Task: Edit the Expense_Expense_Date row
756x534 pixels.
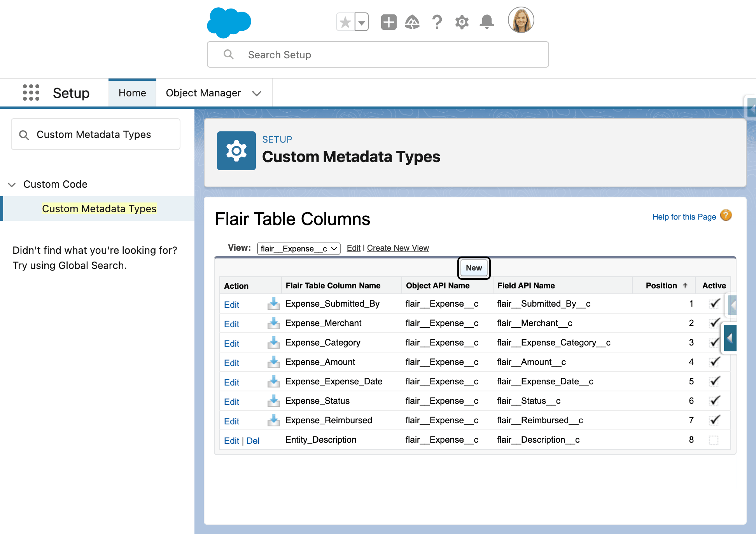Action: 231,382
